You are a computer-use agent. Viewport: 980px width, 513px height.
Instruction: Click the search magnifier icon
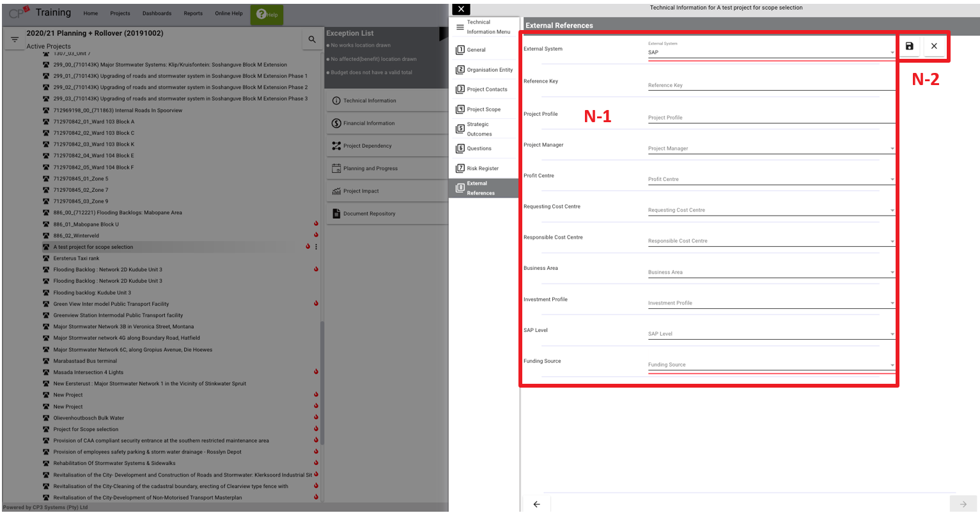click(x=312, y=40)
